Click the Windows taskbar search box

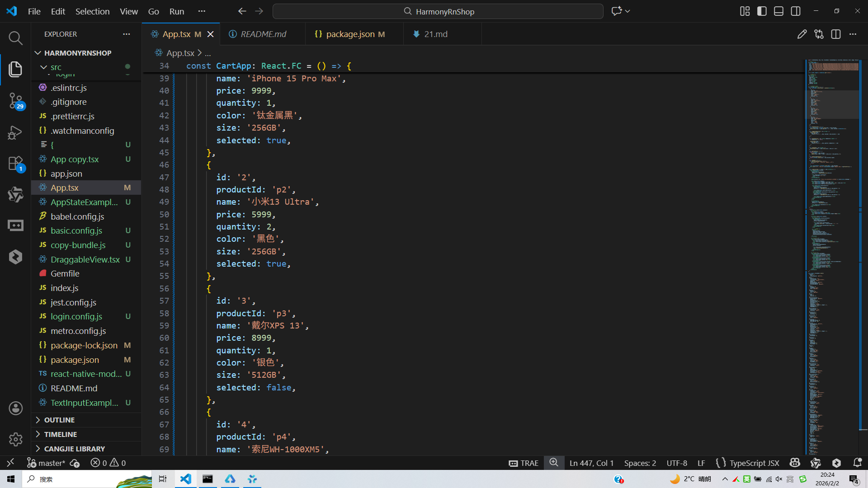(87, 479)
